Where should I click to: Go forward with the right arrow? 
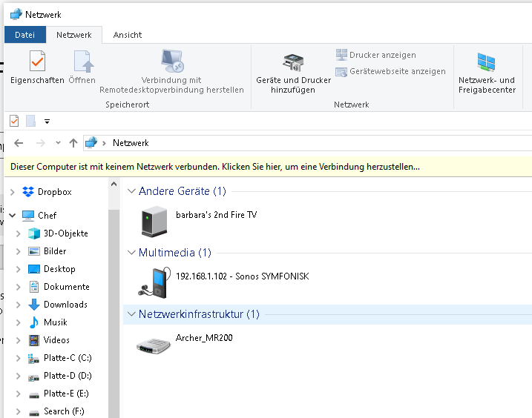tap(40, 143)
